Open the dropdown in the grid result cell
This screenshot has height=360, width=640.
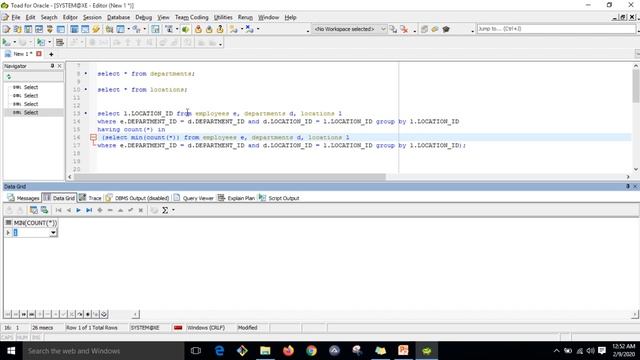(53, 233)
